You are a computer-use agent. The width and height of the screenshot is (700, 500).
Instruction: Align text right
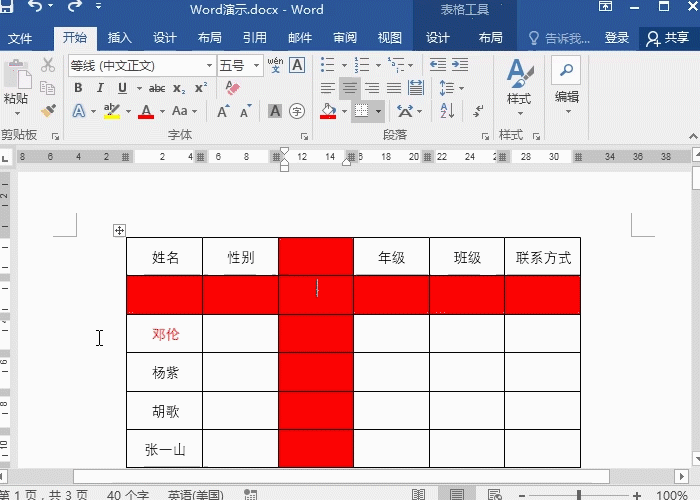pyautogui.click(x=371, y=88)
